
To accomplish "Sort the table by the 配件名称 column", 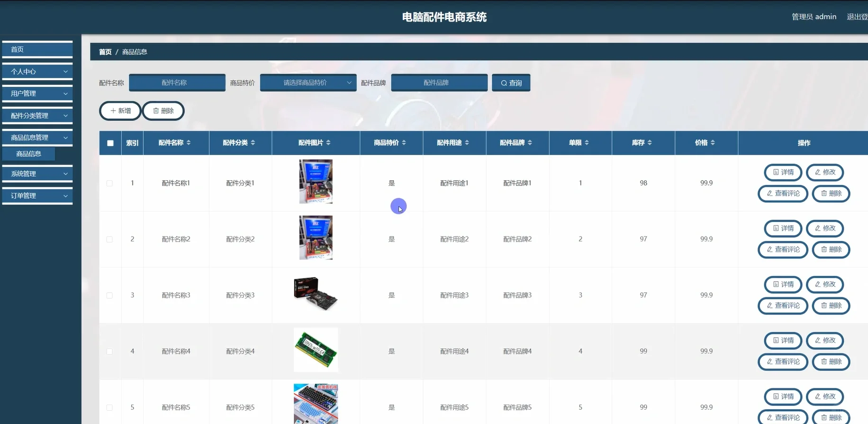I will [189, 143].
